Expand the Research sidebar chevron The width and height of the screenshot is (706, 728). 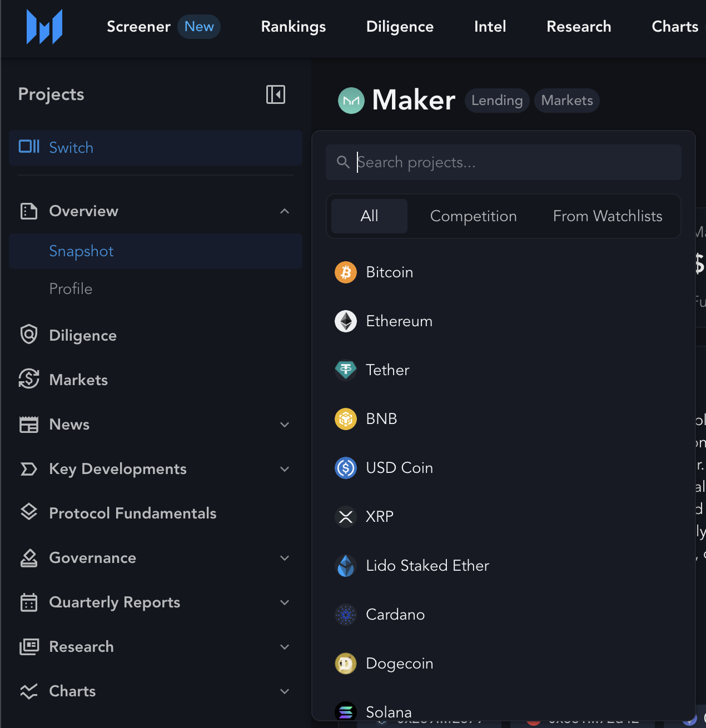pos(285,647)
